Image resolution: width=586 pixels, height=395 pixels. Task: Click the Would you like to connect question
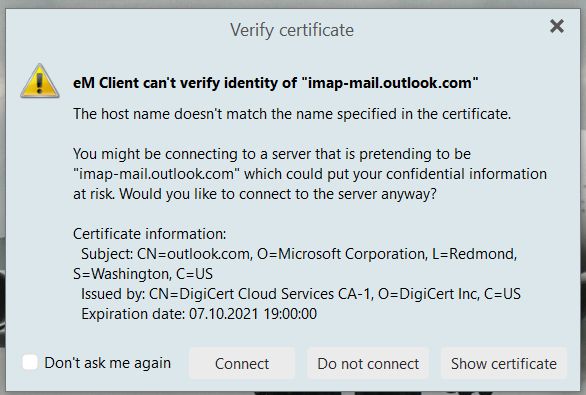tap(278, 194)
